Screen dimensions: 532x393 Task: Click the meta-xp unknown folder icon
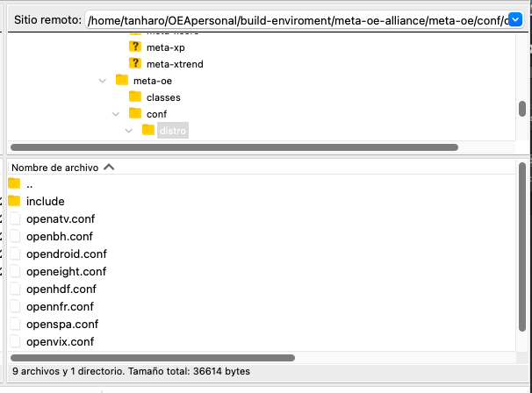pyautogui.click(x=135, y=46)
